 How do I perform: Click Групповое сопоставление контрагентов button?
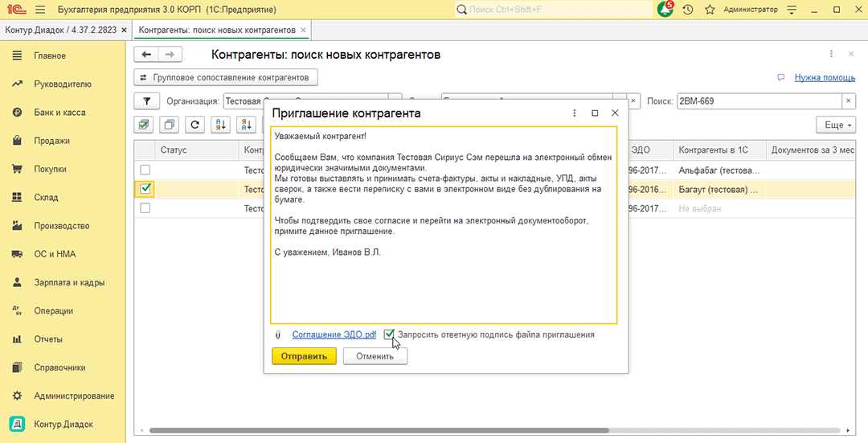click(226, 77)
